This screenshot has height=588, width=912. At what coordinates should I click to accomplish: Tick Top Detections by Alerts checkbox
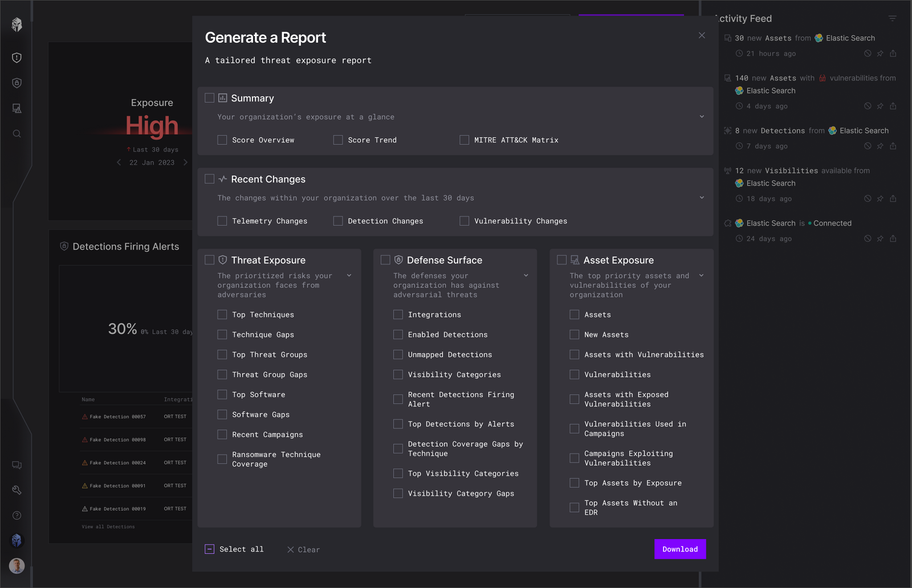pyautogui.click(x=398, y=424)
